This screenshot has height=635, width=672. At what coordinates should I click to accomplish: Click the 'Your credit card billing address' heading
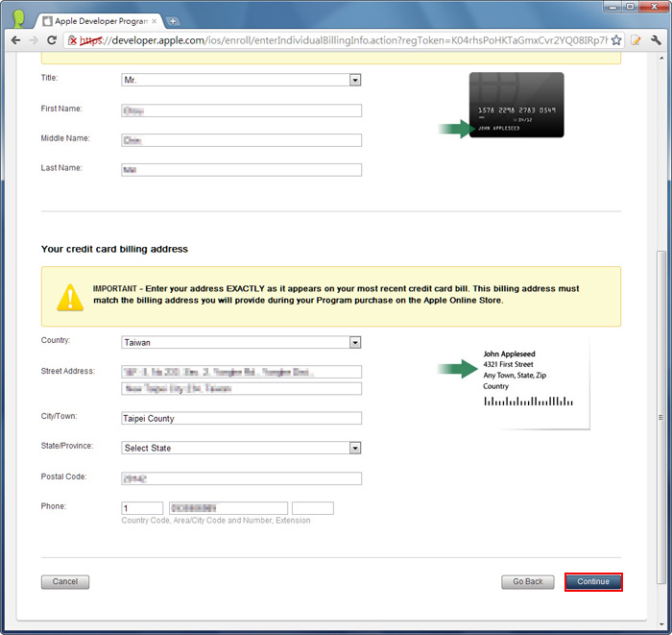[114, 249]
